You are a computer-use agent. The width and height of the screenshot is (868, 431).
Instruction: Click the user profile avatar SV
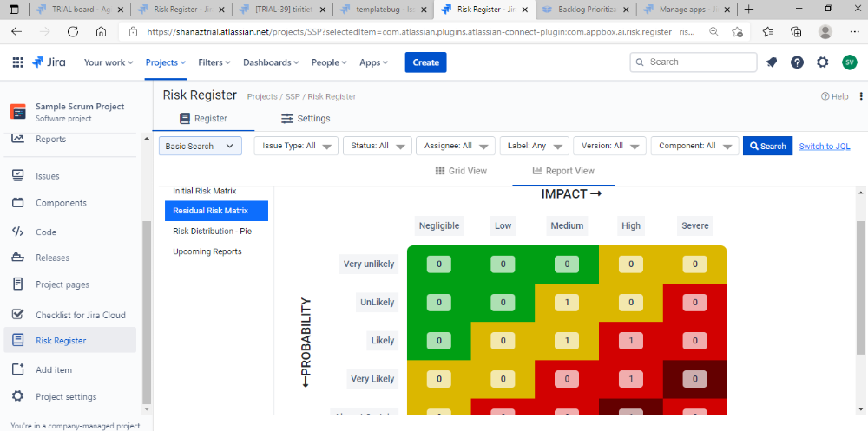point(849,62)
